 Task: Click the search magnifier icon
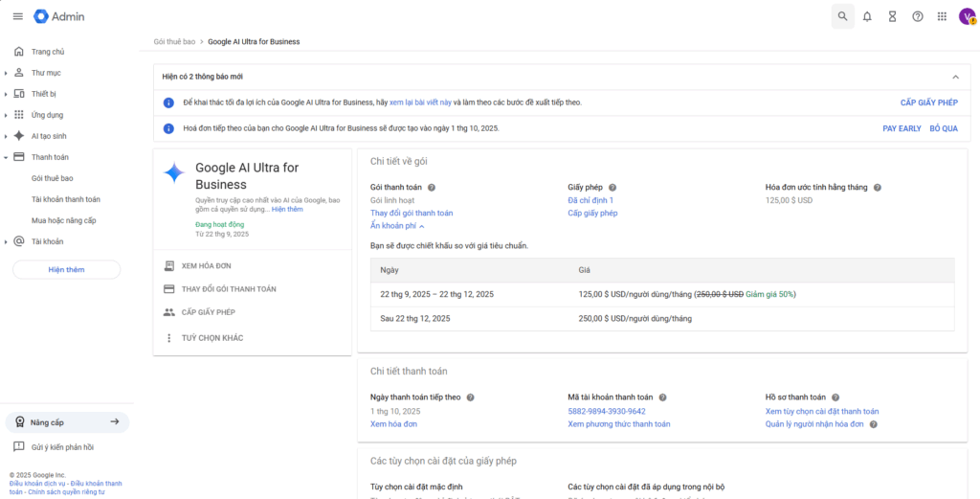[x=842, y=16]
